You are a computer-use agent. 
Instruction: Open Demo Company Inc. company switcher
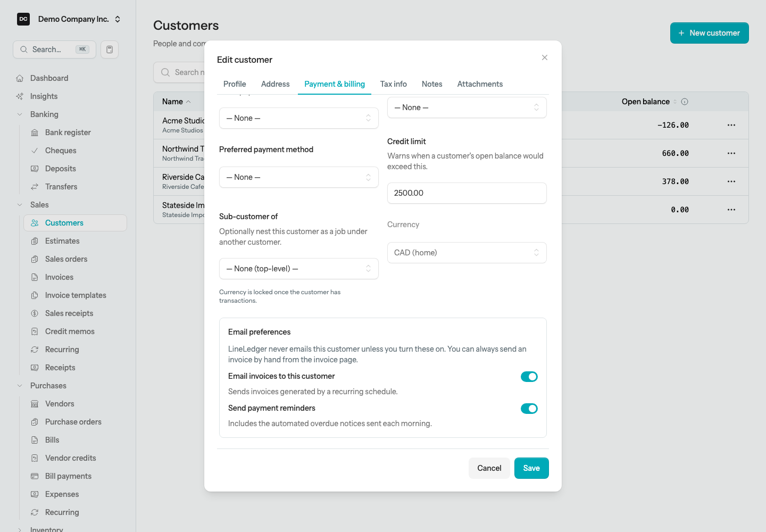[x=69, y=19]
